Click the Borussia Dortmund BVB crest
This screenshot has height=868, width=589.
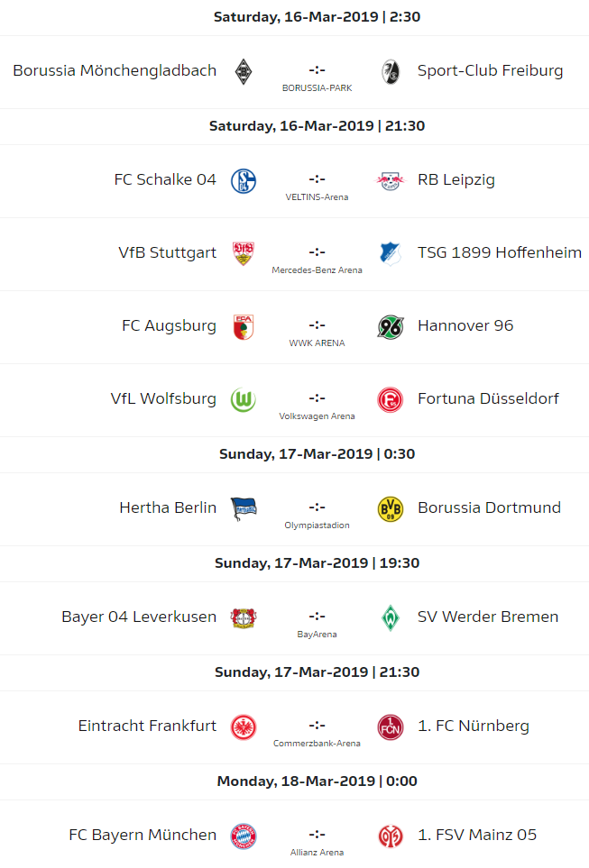tap(391, 508)
